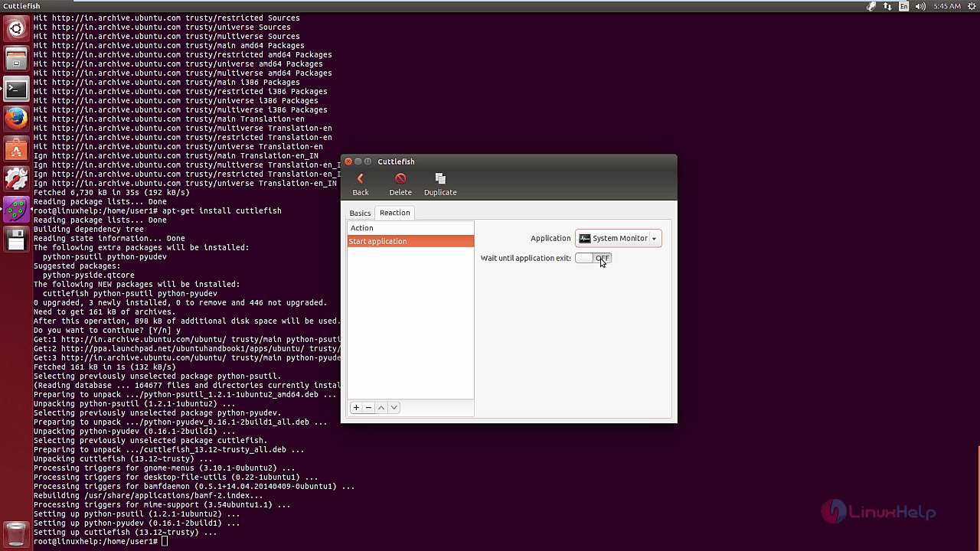Click the Cuttlefish indicator in the top panel
The width and height of the screenshot is (980, 551).
coord(871,6)
